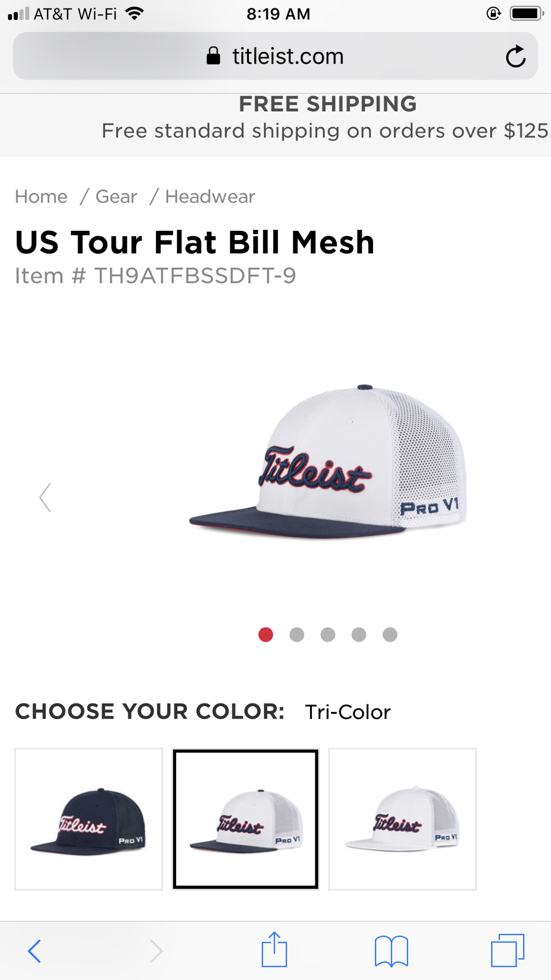Go to Home breadcrumb link
Screen dimensions: 551x980
tap(41, 197)
